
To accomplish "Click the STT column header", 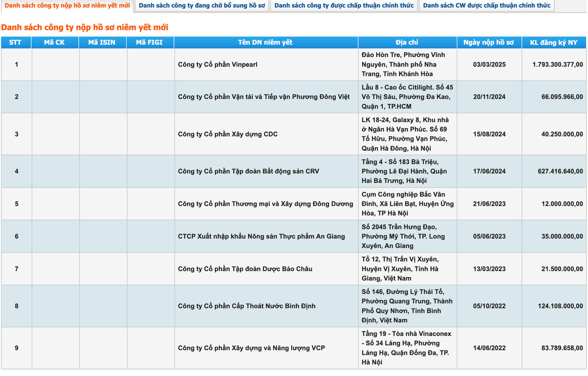I will 16,42.
